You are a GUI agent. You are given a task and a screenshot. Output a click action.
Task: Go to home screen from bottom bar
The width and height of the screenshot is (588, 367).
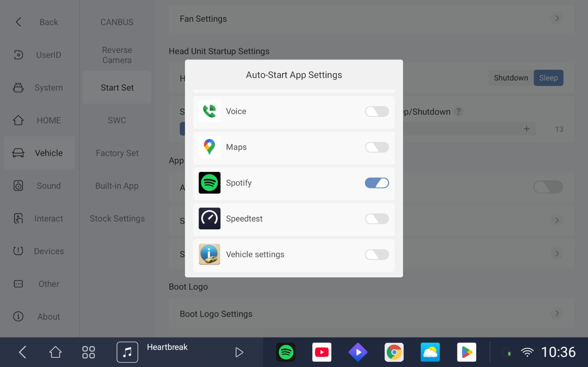56,352
